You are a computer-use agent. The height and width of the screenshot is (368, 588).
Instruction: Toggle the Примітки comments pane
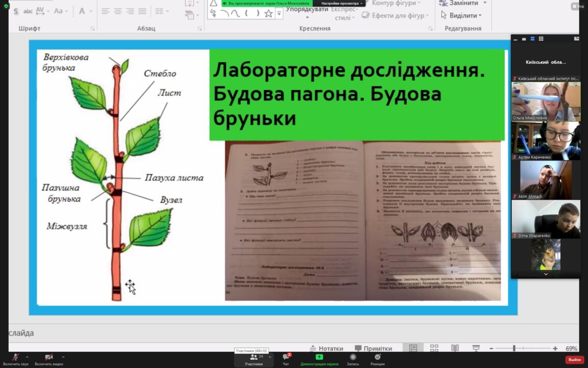click(x=373, y=349)
